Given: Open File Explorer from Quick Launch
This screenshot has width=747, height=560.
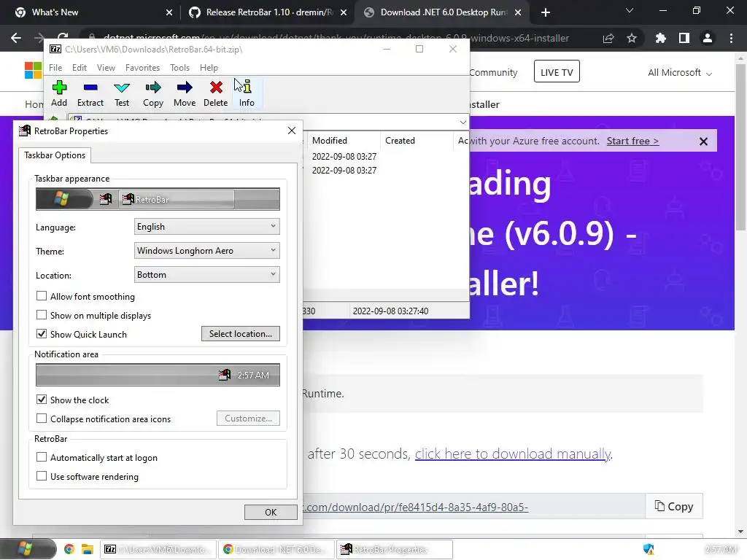Looking at the screenshot, I should pyautogui.click(x=87, y=549).
